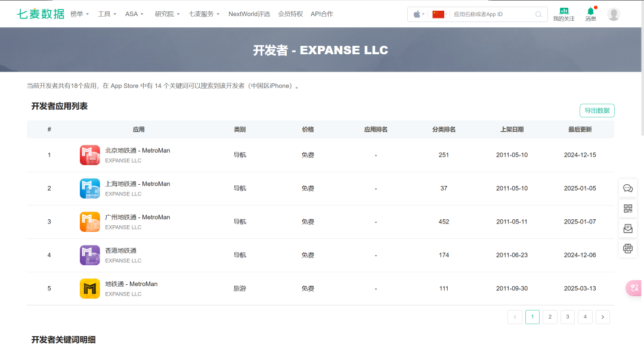This screenshot has height=354, width=644.
Task: Click category rank value 111
Action: point(444,288)
